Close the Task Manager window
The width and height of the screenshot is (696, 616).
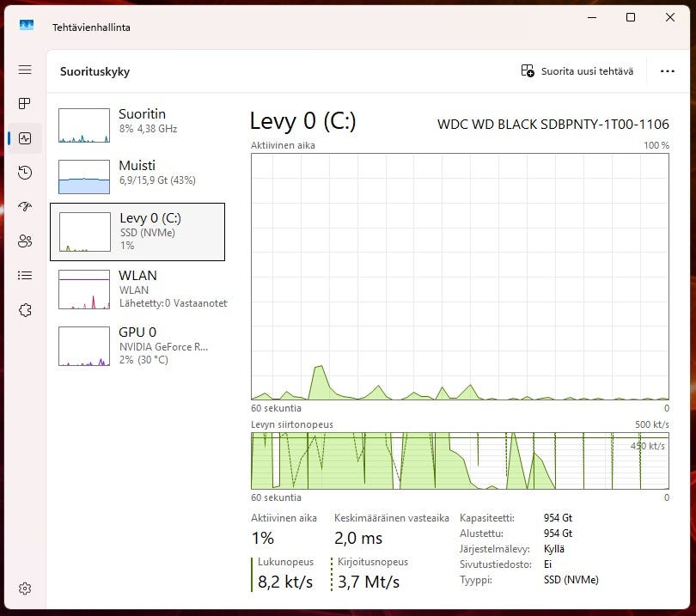click(670, 18)
